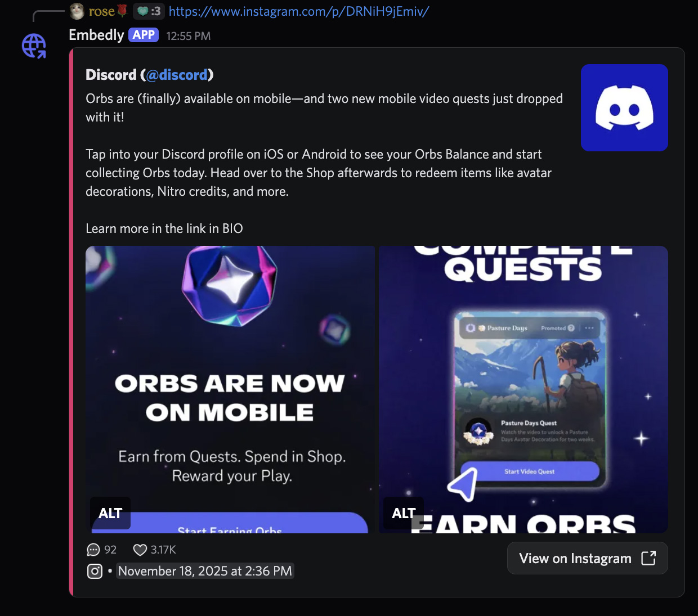Click the 12:55 PM message timestamp
Image resolution: width=698 pixels, height=616 pixels.
pyautogui.click(x=189, y=36)
